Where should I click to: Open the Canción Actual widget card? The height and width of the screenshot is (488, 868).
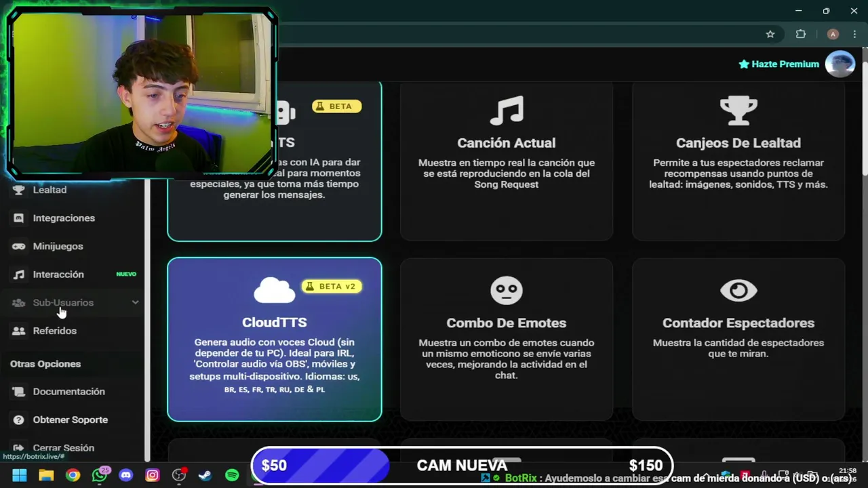pos(507,161)
